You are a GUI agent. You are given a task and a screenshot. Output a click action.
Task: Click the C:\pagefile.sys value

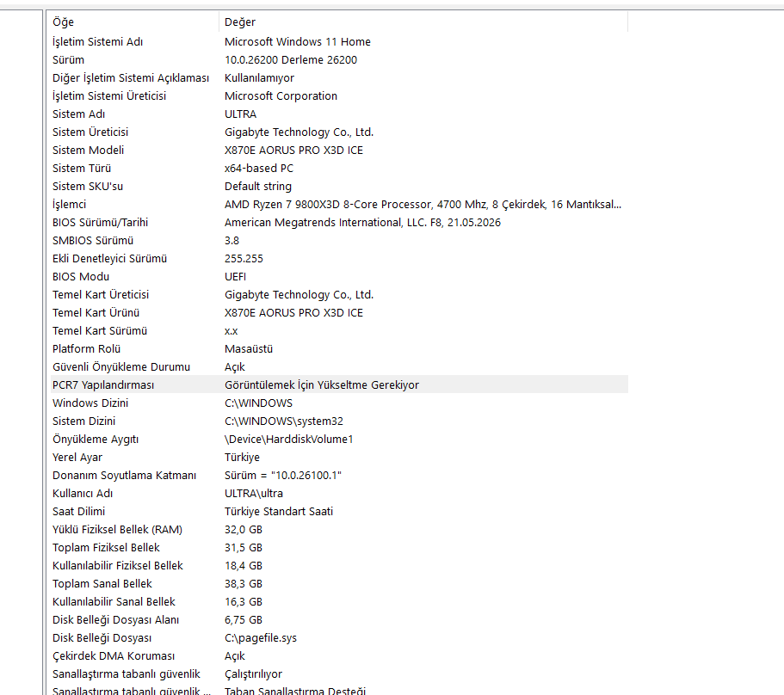[x=261, y=638]
